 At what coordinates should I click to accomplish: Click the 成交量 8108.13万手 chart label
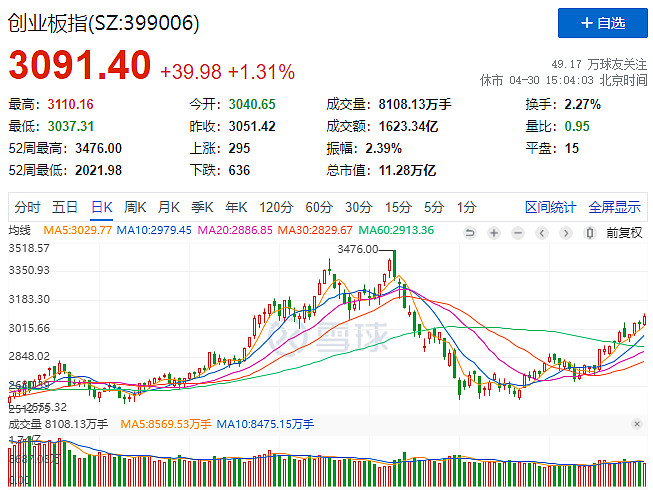point(58,424)
